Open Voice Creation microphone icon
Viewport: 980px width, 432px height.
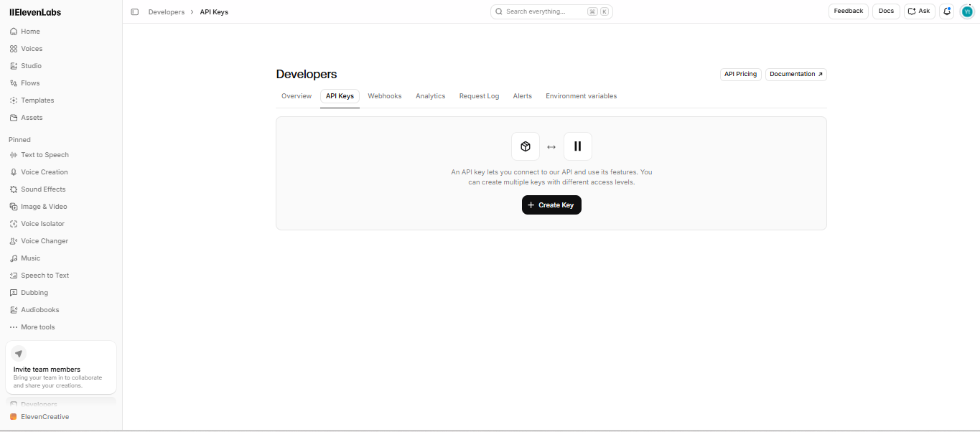[x=14, y=172]
